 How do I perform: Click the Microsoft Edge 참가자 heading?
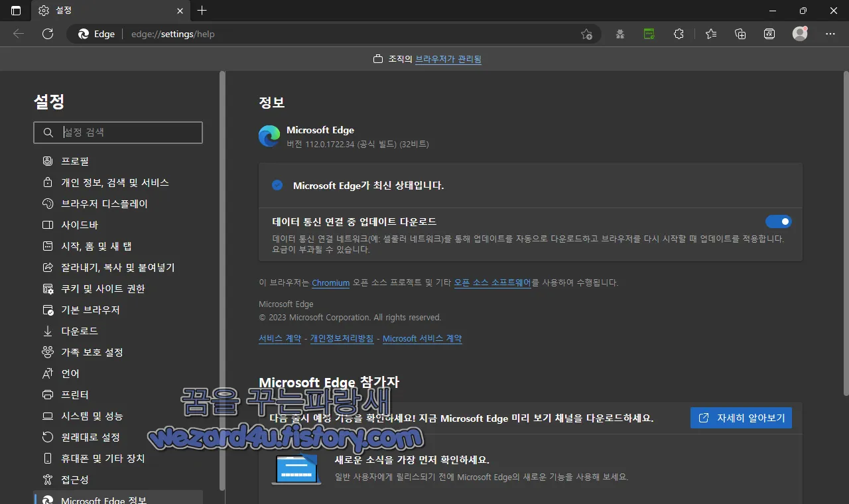[329, 383]
